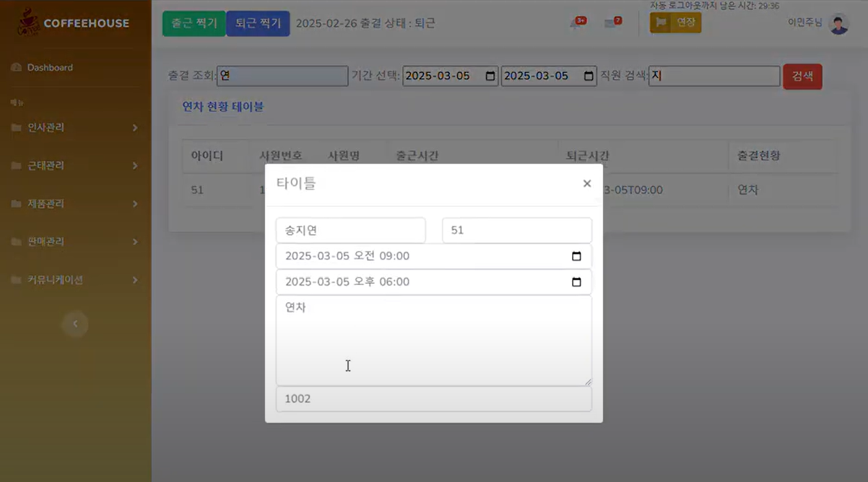
Task: Open the notifications bell with the 3+ badge
Action: tap(575, 22)
